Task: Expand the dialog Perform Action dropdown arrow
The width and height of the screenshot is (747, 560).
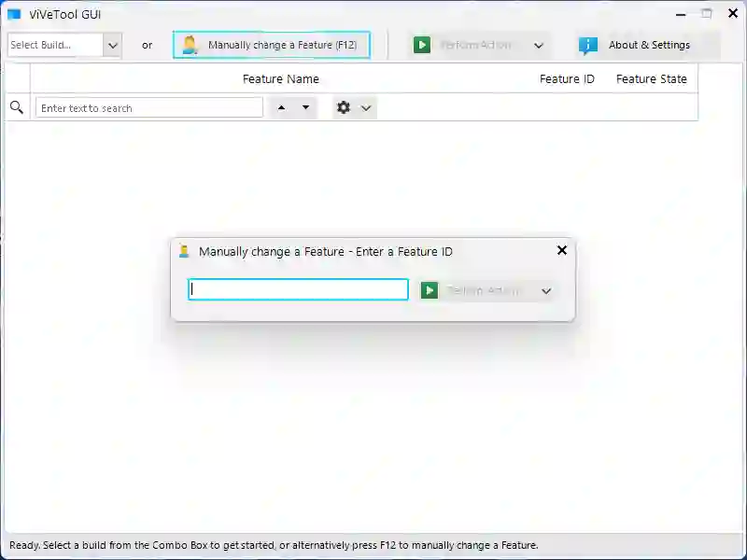Action: [546, 291]
